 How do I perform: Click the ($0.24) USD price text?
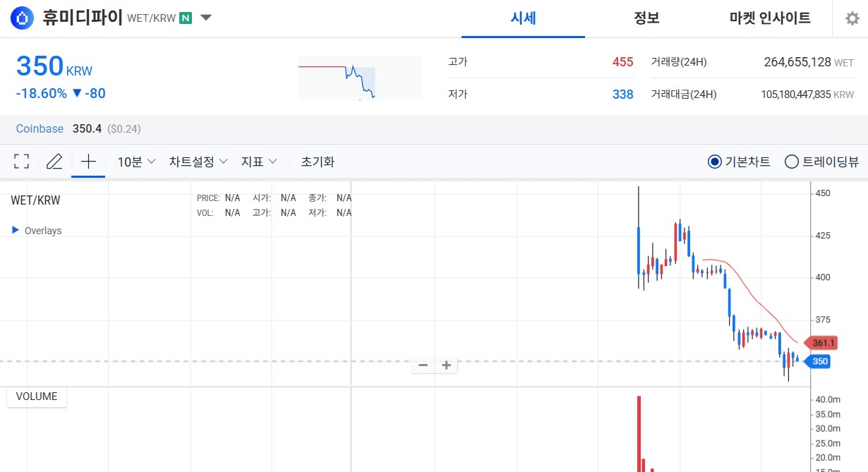point(124,129)
